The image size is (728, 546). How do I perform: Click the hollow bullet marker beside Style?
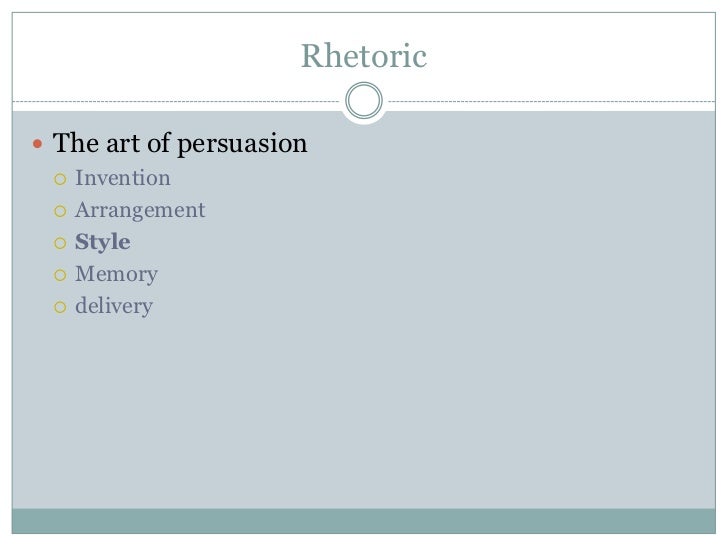pos(60,244)
